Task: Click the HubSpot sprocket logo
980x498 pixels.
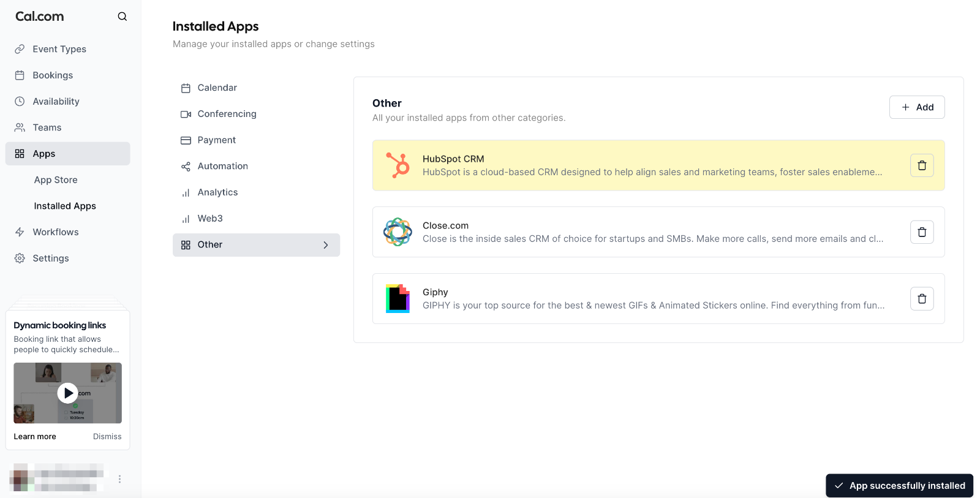Action: click(x=398, y=165)
